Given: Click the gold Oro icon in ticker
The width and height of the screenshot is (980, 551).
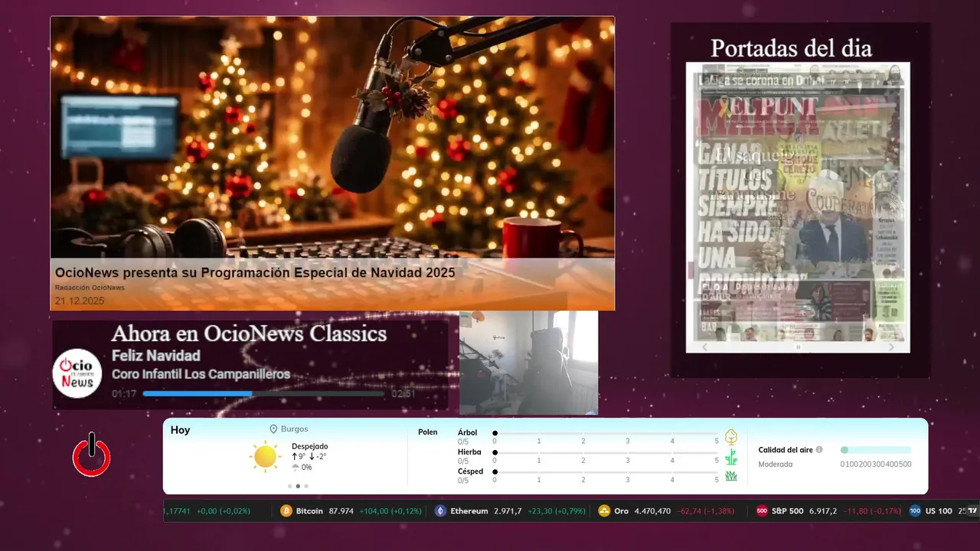Looking at the screenshot, I should [x=604, y=511].
